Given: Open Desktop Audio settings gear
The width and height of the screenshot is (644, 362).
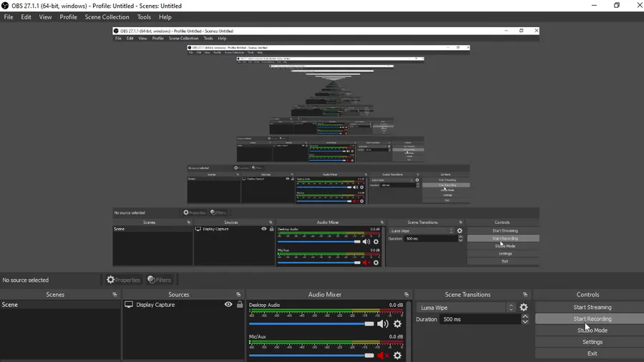Looking at the screenshot, I should coord(398,324).
